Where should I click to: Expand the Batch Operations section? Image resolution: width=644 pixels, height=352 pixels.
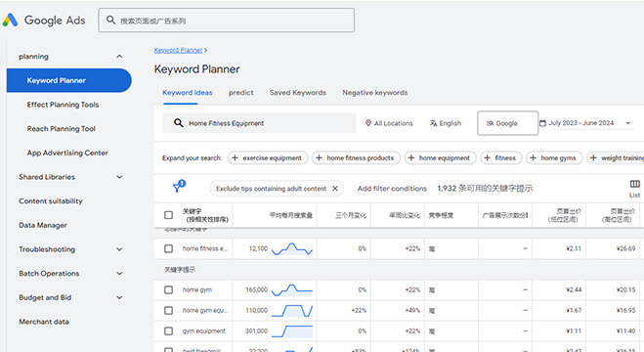[x=119, y=274]
